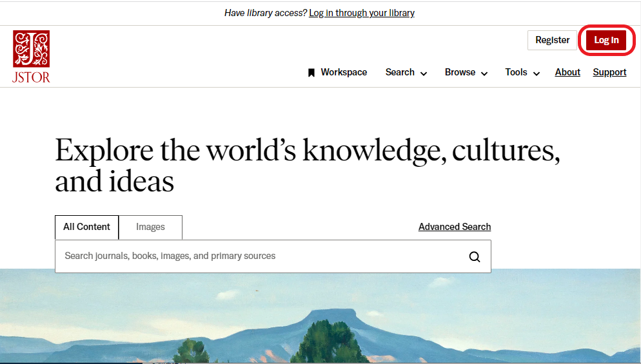
Task: Select the All Content tab
Action: tap(86, 227)
